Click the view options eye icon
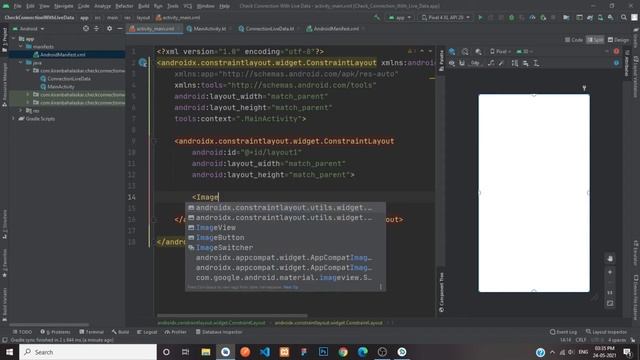640x360 pixels. (452, 63)
